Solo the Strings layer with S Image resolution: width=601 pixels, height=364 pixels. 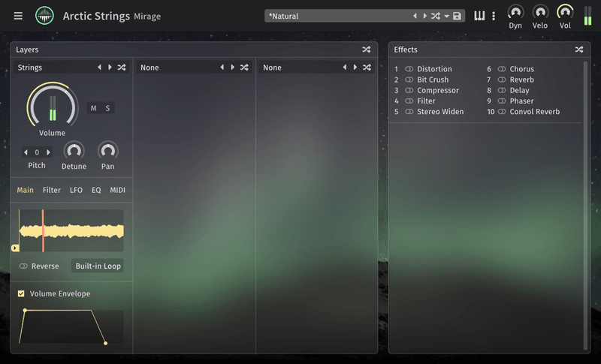pyautogui.click(x=107, y=108)
